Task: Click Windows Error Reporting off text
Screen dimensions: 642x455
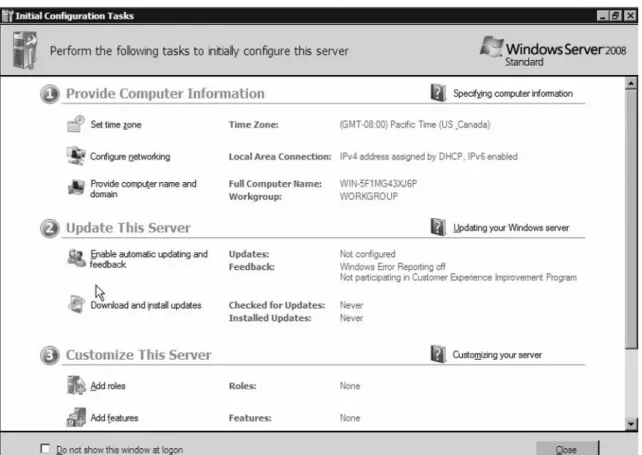Action: 392,267
